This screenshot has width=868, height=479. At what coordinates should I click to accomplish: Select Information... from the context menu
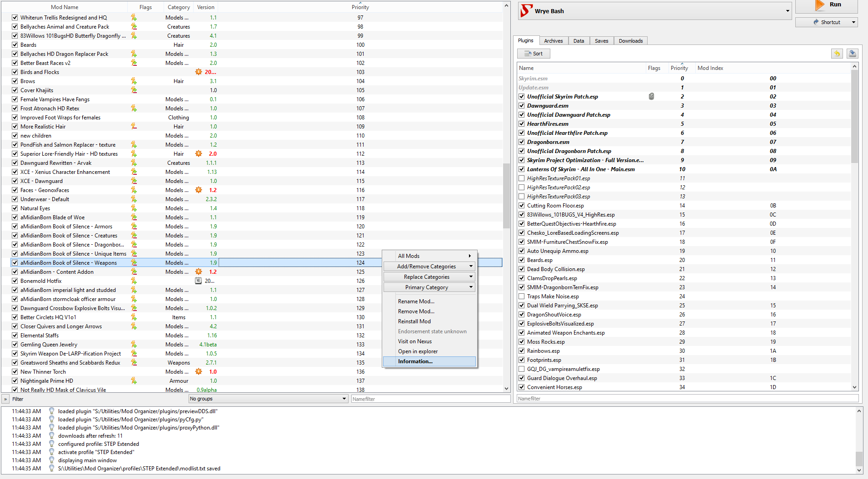pyautogui.click(x=429, y=361)
